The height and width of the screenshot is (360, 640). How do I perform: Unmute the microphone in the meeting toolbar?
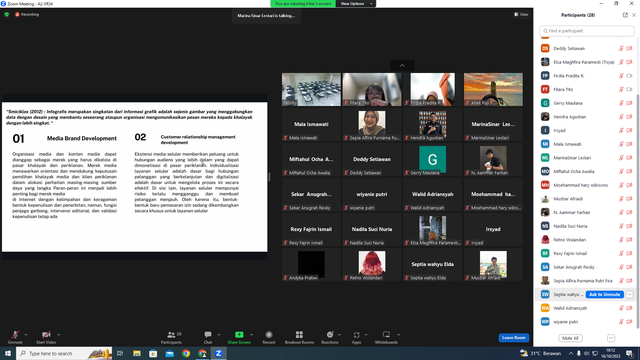tap(15, 337)
